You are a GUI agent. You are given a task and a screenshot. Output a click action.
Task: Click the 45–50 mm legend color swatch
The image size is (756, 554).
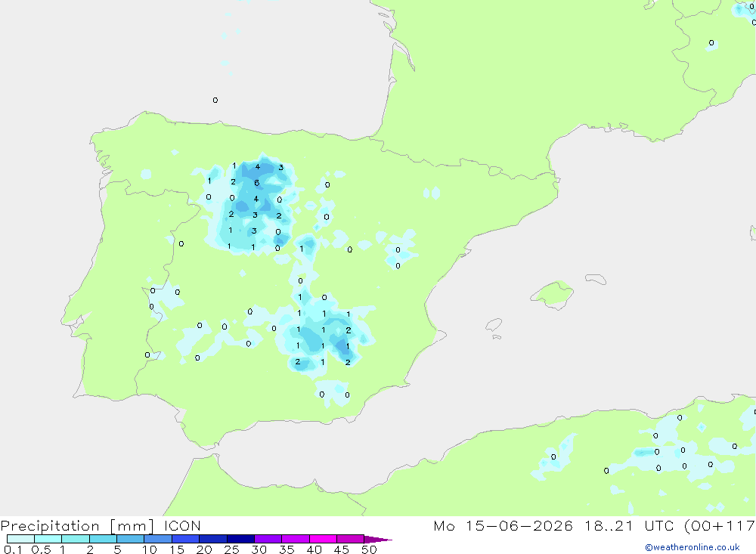[350, 539]
